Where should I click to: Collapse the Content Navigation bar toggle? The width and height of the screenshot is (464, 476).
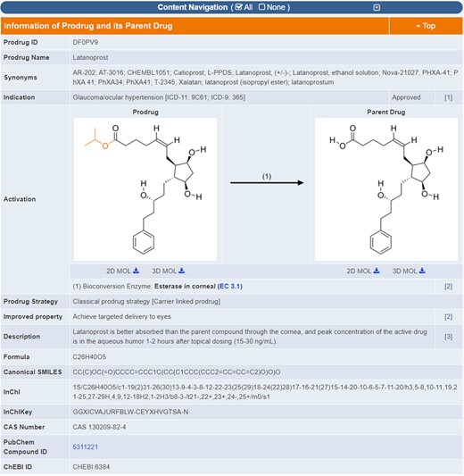(377, 7)
